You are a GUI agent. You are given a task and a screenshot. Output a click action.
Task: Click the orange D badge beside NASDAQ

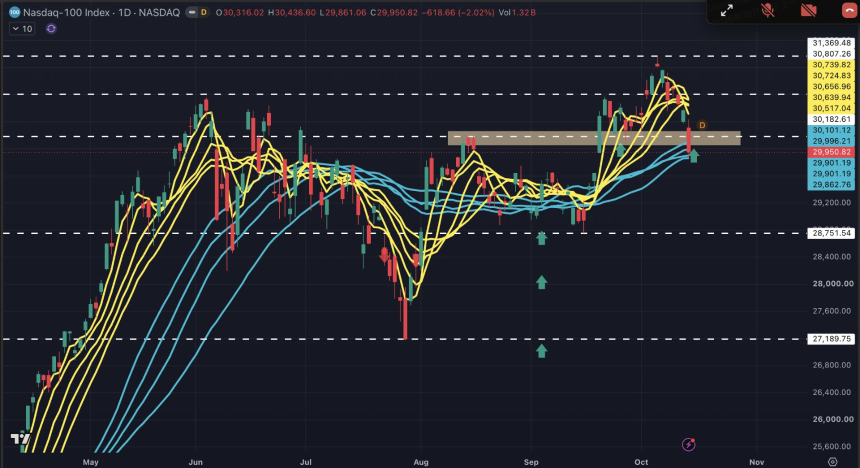pyautogui.click(x=203, y=12)
